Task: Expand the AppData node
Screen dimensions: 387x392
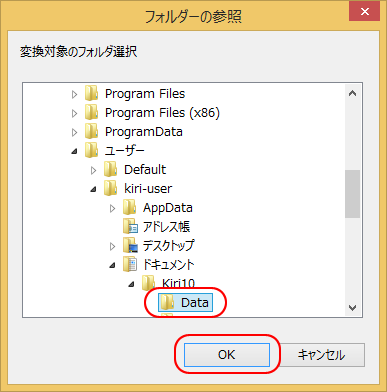Action: 112,208
